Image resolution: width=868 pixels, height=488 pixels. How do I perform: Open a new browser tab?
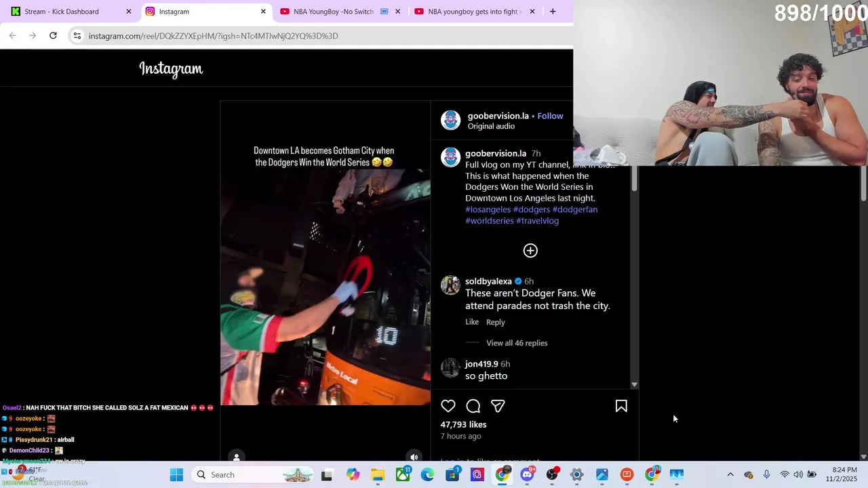553,12
